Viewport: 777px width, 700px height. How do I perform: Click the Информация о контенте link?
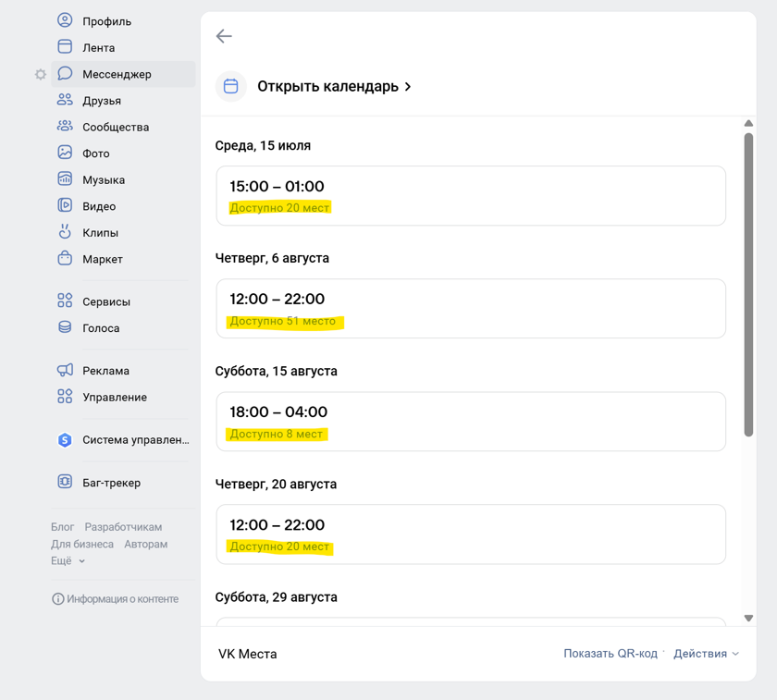pyautogui.click(x=116, y=599)
